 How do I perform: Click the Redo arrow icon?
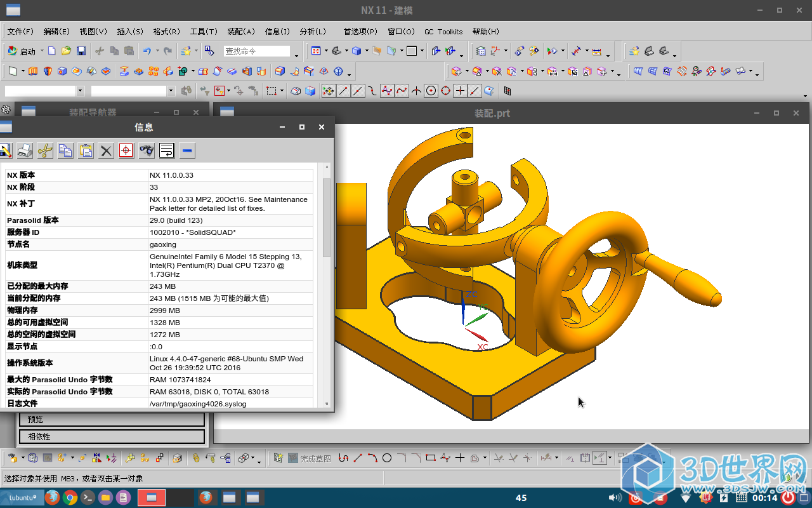[167, 51]
